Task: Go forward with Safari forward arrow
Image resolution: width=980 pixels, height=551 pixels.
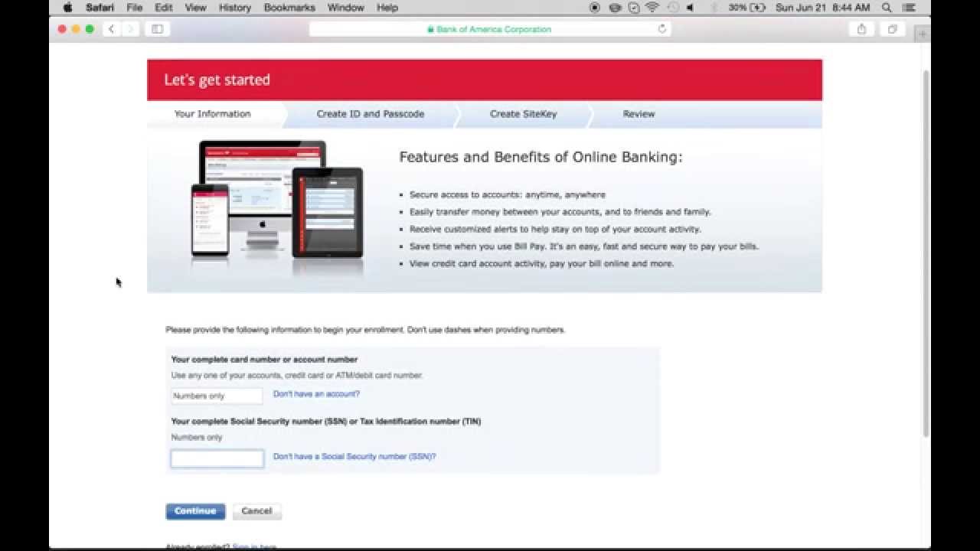Action: 130,29
